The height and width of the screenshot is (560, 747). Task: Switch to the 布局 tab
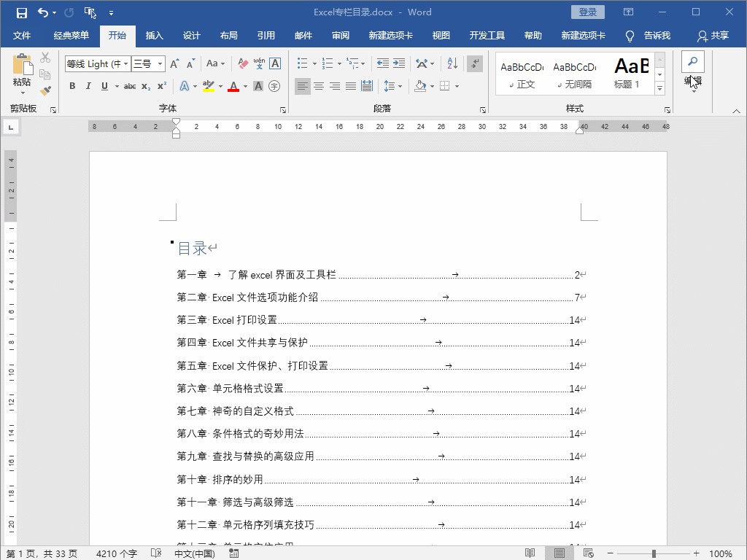tap(228, 36)
